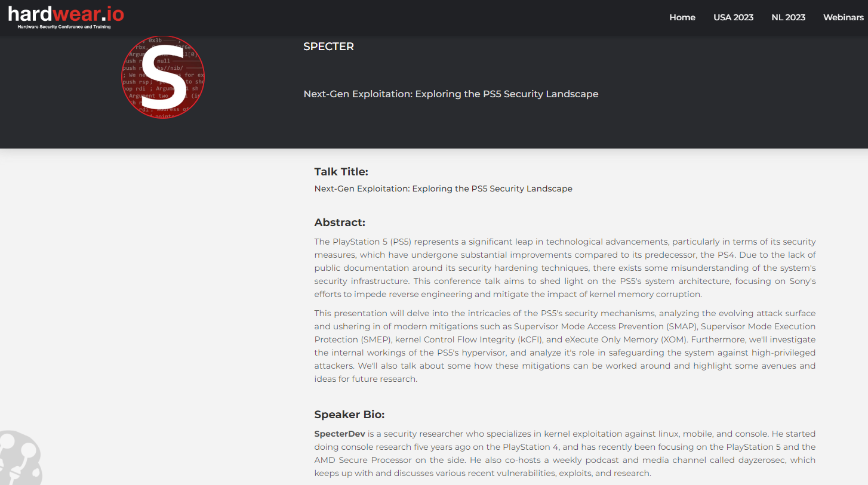Click the second abstract paragraph about mitigations

565,346
